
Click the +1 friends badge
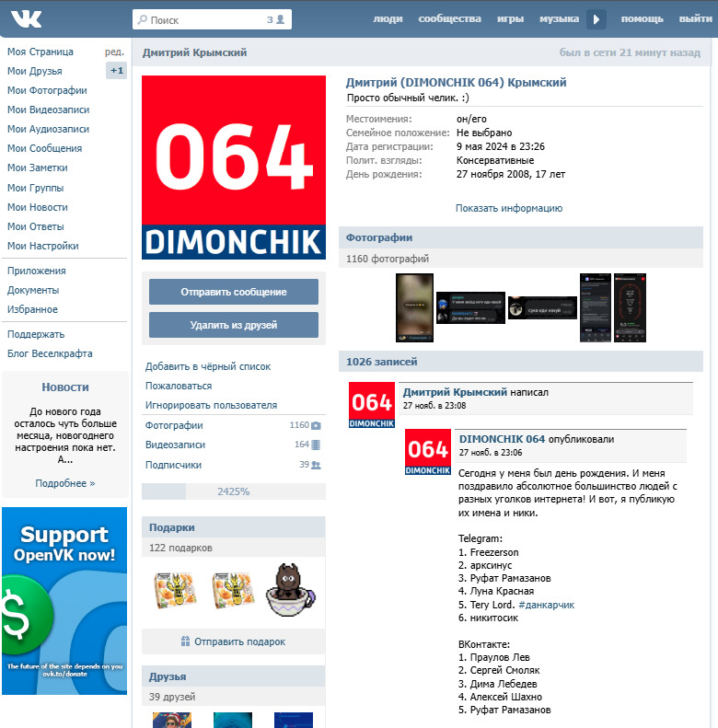pos(117,71)
